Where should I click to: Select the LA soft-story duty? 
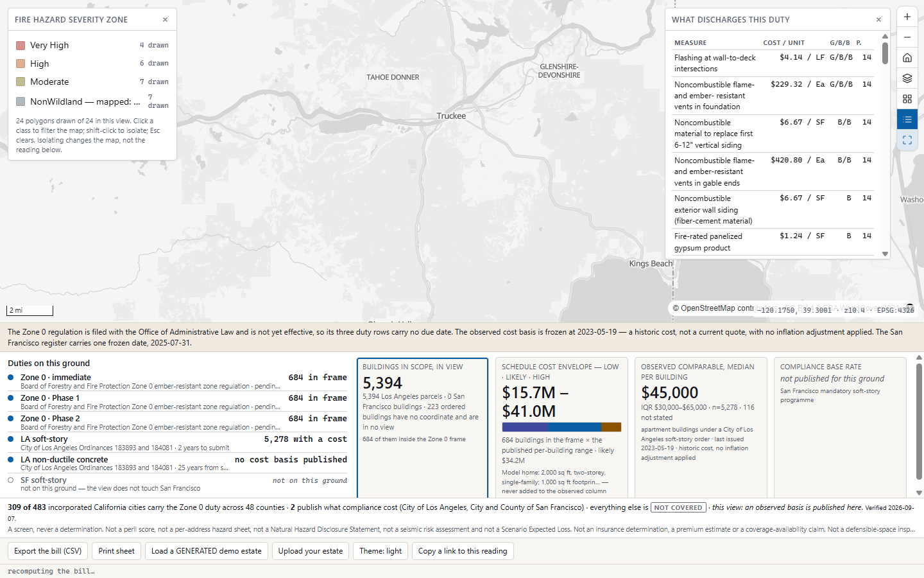tap(177, 443)
